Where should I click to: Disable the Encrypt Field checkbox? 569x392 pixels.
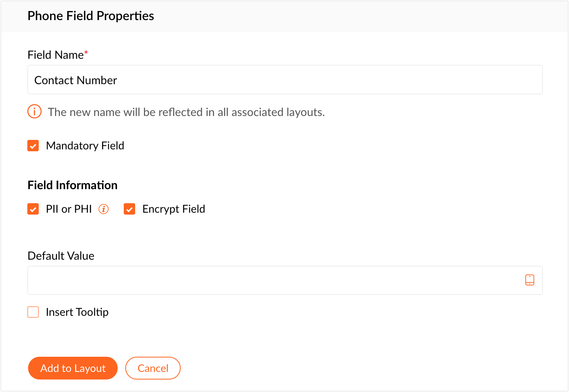(x=129, y=209)
